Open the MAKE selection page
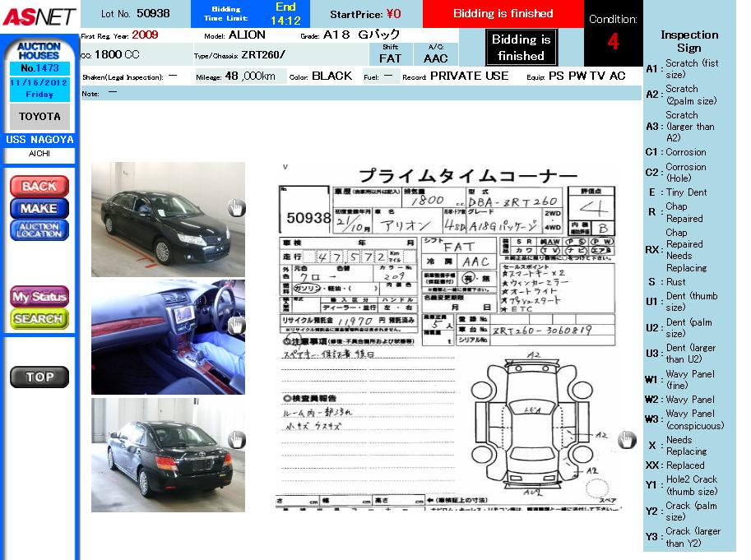The height and width of the screenshot is (560, 751). point(39,208)
